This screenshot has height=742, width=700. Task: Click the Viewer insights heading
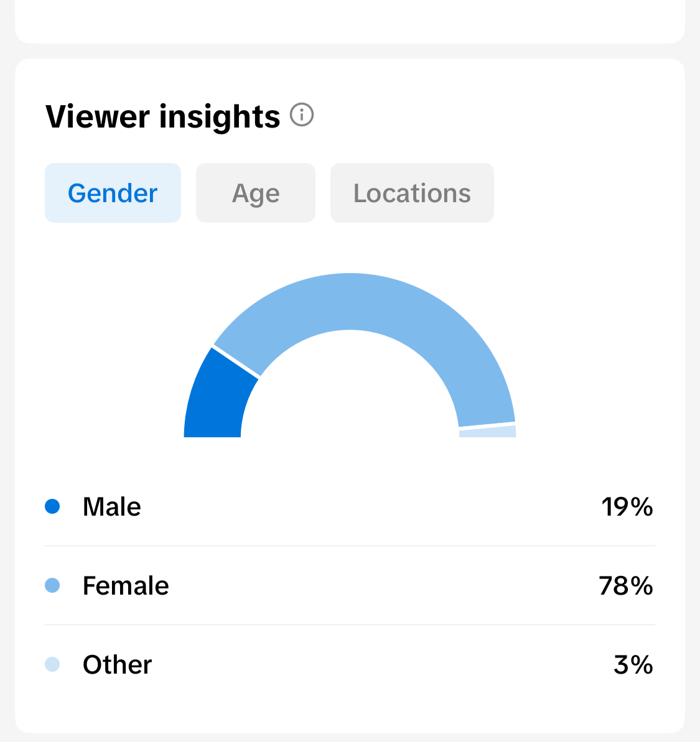(163, 116)
